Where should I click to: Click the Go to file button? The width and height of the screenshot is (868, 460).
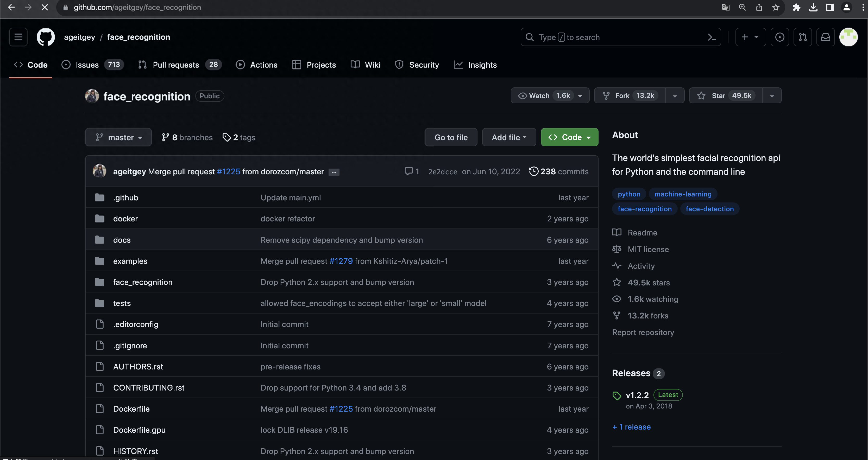(x=451, y=137)
